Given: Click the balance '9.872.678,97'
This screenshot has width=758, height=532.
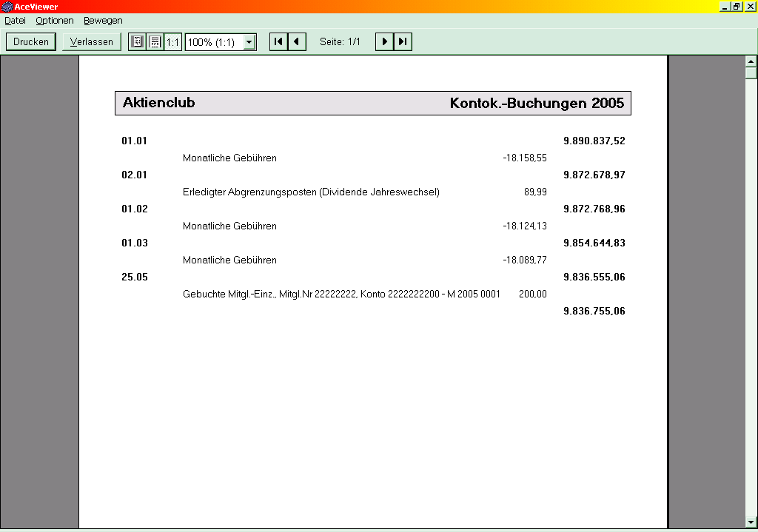Looking at the screenshot, I should click(x=594, y=175).
